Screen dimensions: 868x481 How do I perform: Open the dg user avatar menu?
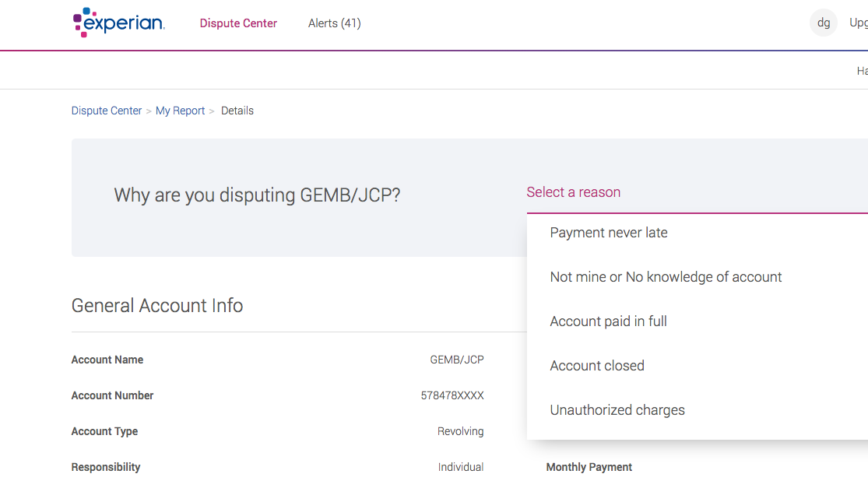click(x=824, y=23)
